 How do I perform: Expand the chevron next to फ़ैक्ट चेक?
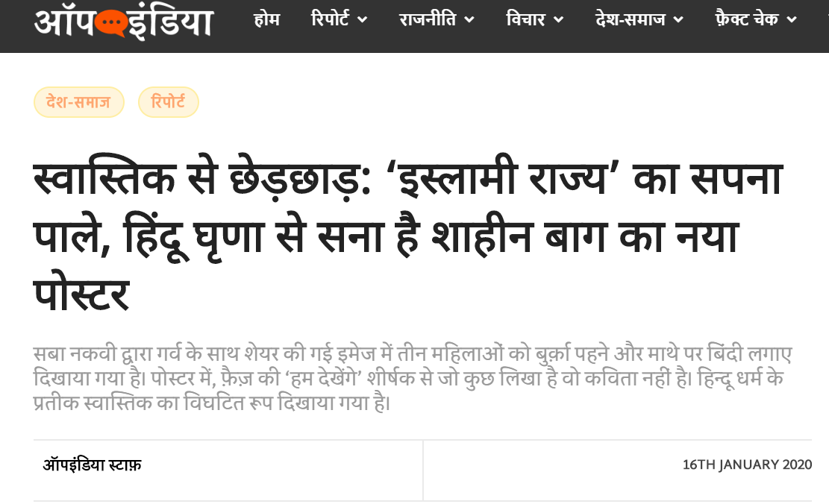(792, 20)
